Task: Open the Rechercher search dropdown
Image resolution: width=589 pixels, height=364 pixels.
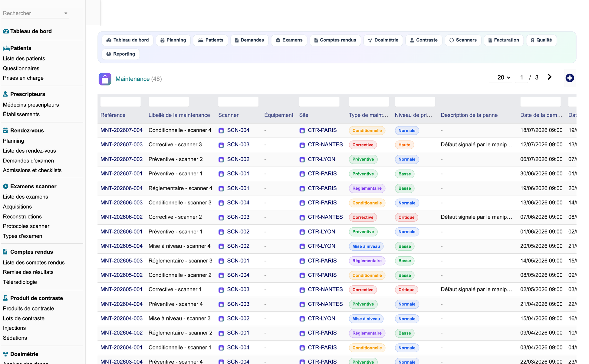Action: tap(35, 13)
